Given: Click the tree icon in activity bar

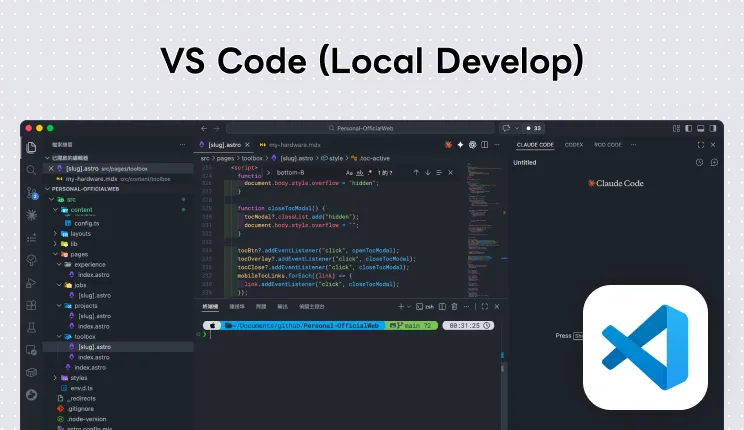Looking at the screenshot, I should point(31,260).
